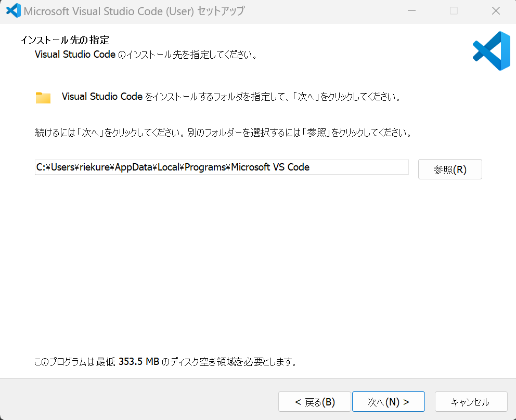516x420 pixels.
Task: Close the setup window
Action: (496, 11)
